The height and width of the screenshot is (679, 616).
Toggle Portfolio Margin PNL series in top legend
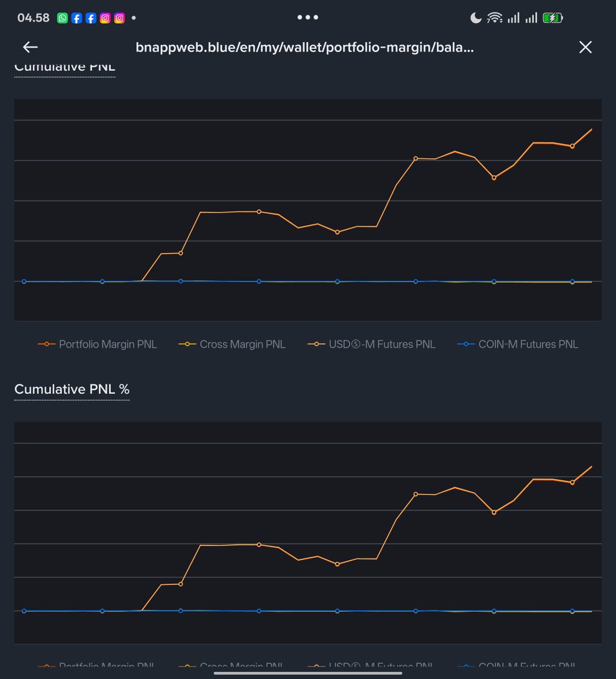coord(97,344)
